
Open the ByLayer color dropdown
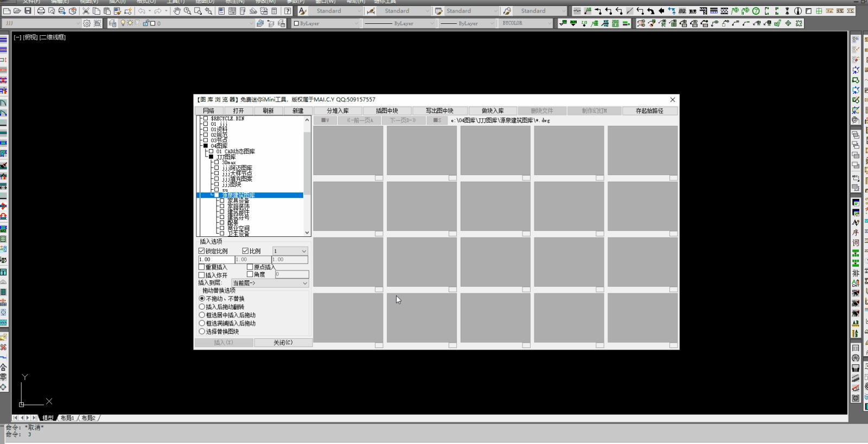tap(326, 23)
